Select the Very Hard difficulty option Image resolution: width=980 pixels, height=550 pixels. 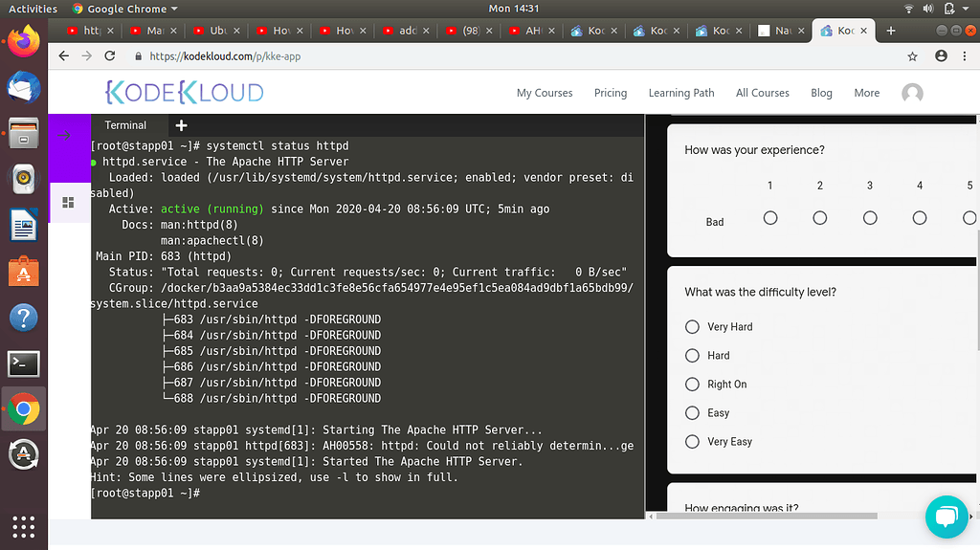tap(692, 327)
